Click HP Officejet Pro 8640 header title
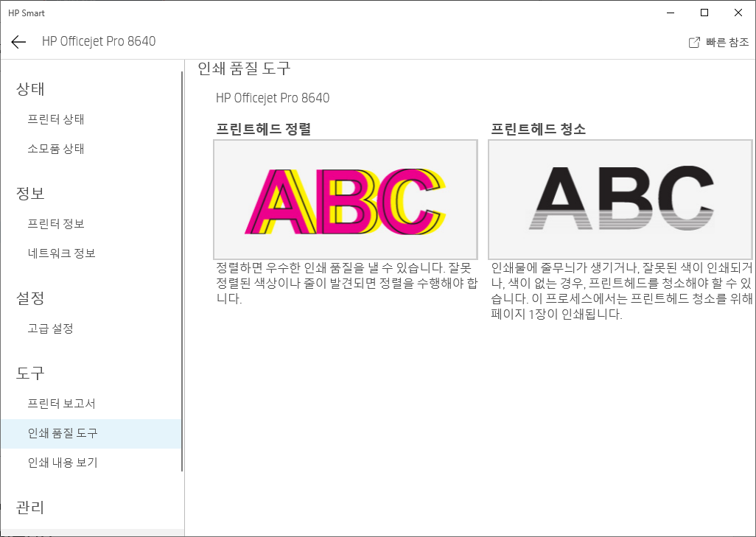Viewport: 756px width, 537px height. coord(99,41)
